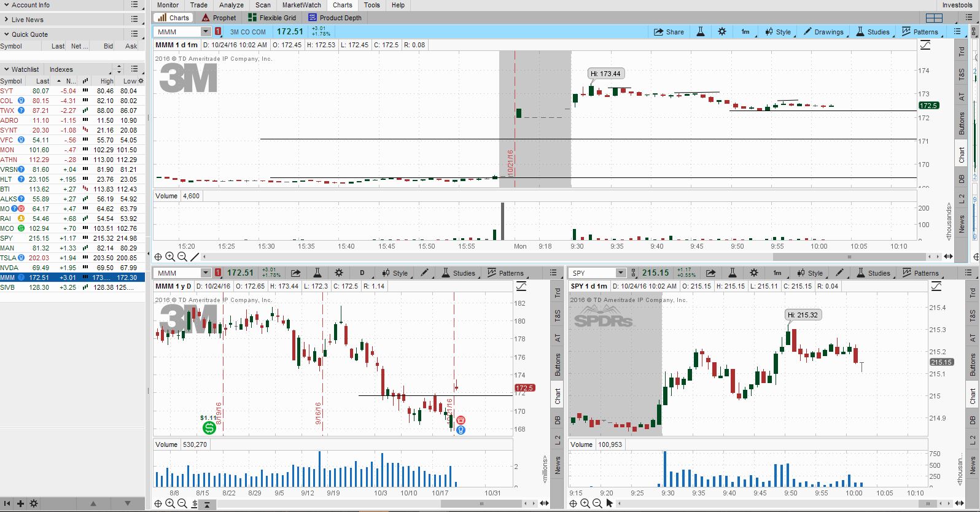Open the pencil Drawings icon on the SPY chart
This screenshot has height=512, width=980.
pyautogui.click(x=839, y=273)
